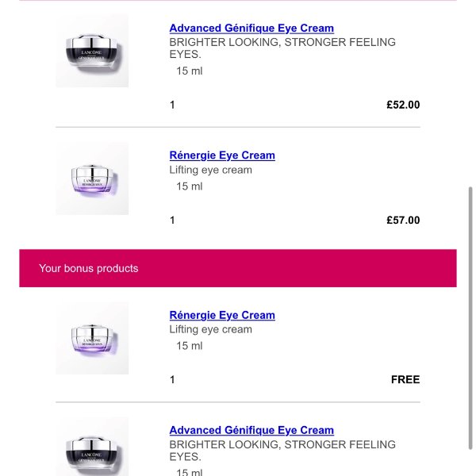
Task: Click the quantity 1 beside the £57.00 price
Action: 172,221
